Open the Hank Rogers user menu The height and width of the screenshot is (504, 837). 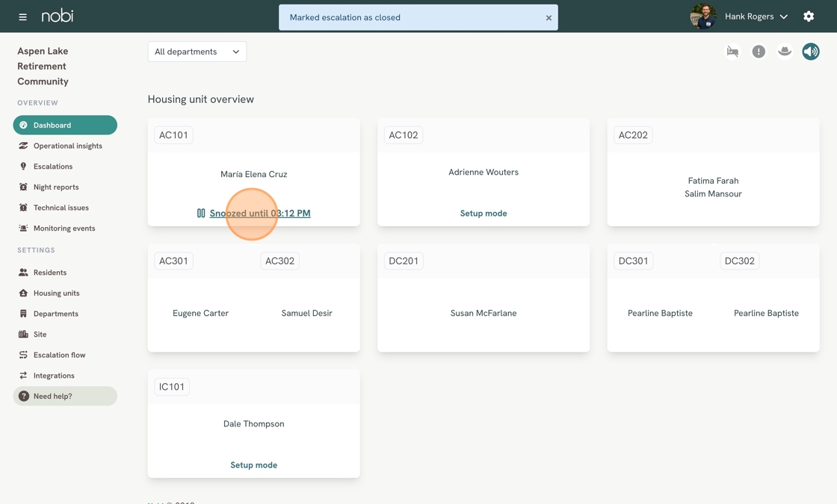756,16
